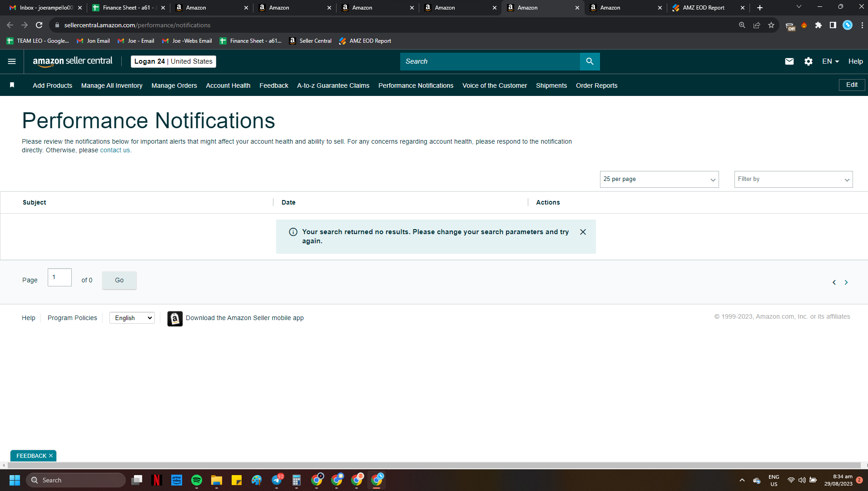Viewport: 868px width, 491px height.
Task: Switch to the Inbox Gmail tab
Action: tap(45, 8)
